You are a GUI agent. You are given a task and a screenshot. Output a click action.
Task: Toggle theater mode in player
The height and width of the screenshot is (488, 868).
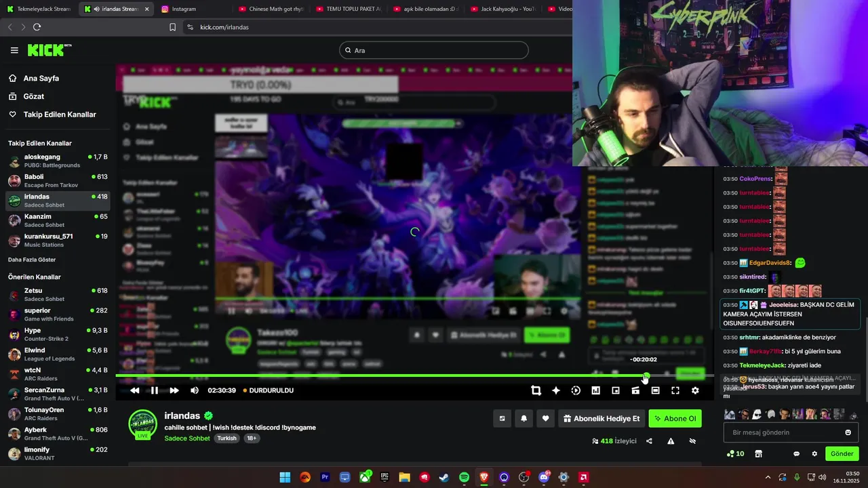tap(655, 390)
